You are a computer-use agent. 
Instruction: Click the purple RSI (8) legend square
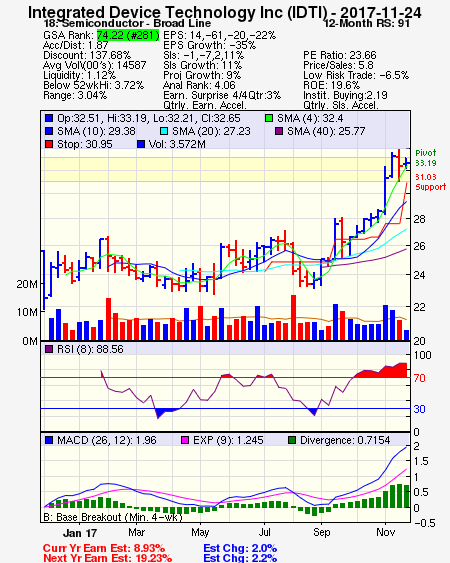point(49,349)
